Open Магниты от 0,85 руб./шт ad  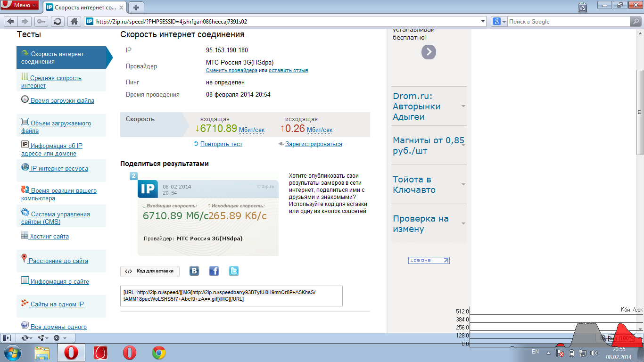click(429, 146)
